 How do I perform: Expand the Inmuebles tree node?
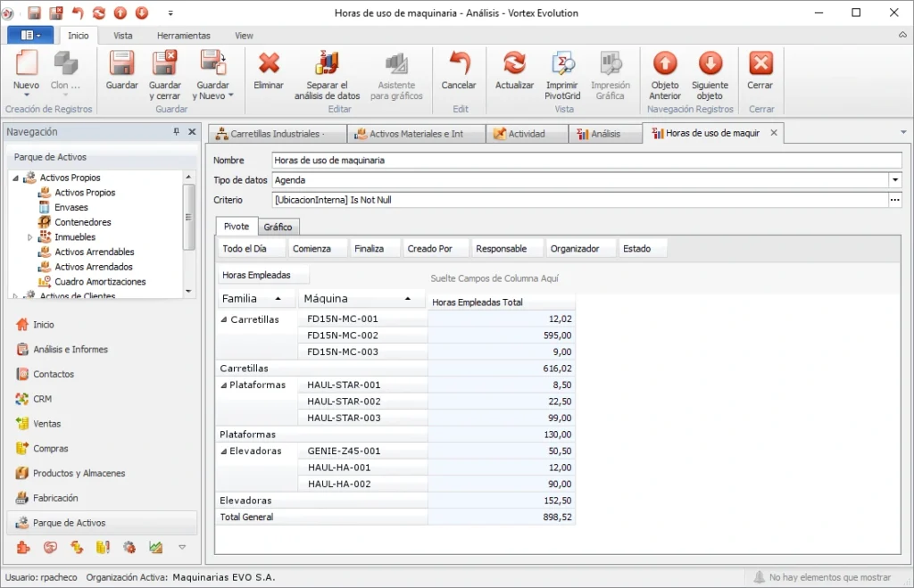pos(29,237)
